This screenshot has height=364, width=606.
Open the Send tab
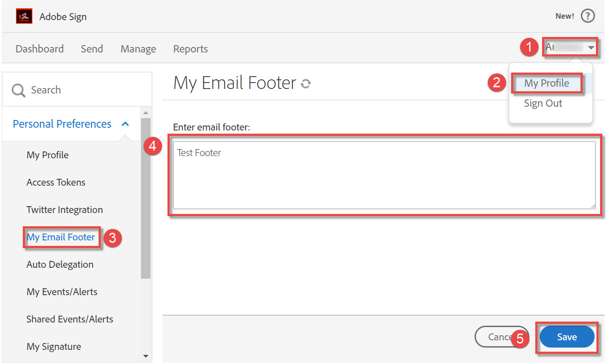[92, 49]
